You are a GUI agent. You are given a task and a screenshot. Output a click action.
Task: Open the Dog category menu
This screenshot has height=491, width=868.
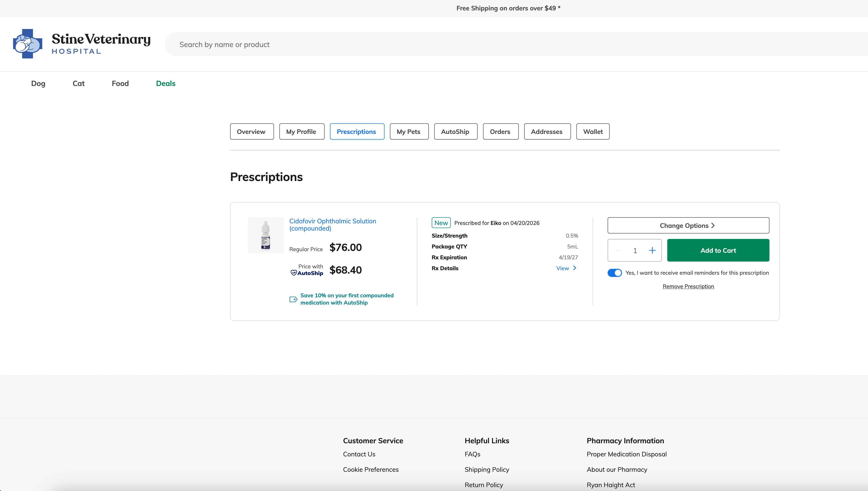pyautogui.click(x=38, y=83)
